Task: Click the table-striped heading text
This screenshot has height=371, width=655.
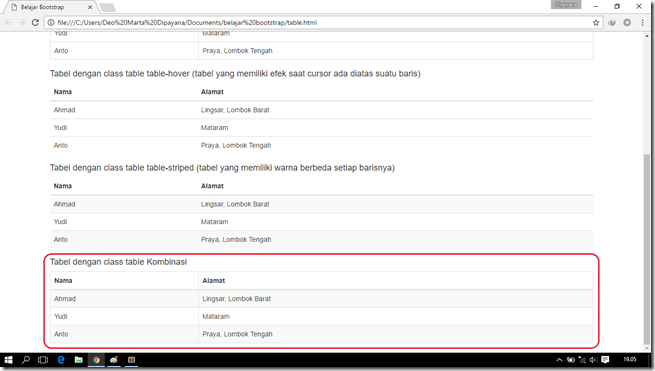Action: pos(222,168)
